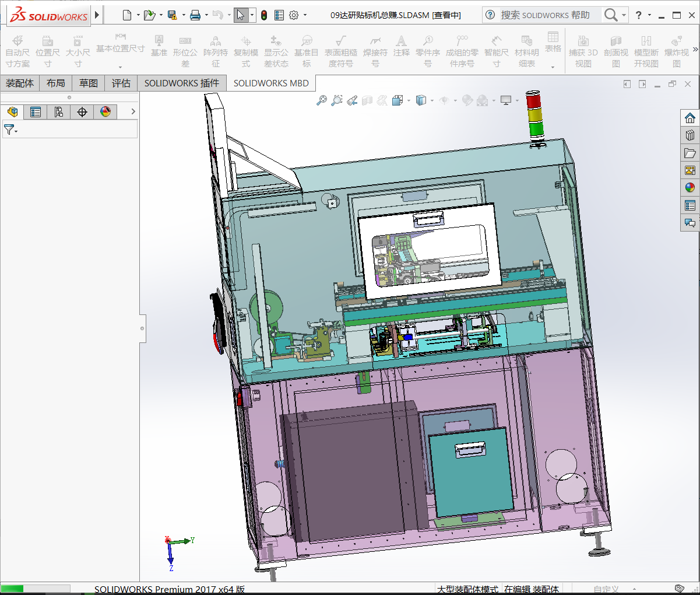Image resolution: width=700 pixels, height=595 pixels.
Task: Expand the Display Style dropdown in view toolbar
Action: pos(432,100)
